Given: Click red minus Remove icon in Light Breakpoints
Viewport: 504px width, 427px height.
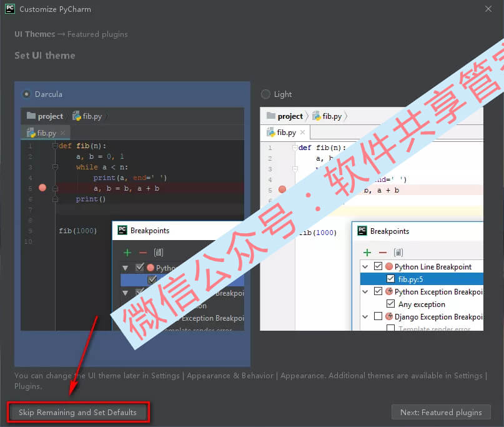Looking at the screenshot, I should pyautogui.click(x=382, y=253).
